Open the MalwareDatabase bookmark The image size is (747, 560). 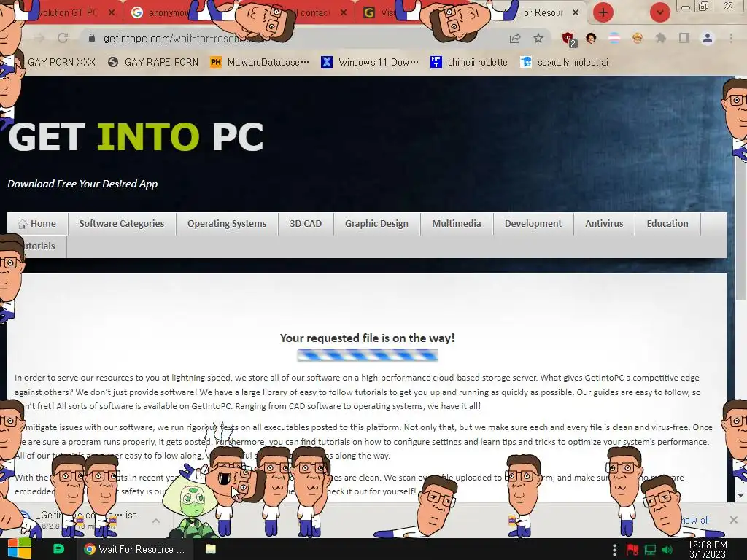click(x=260, y=62)
